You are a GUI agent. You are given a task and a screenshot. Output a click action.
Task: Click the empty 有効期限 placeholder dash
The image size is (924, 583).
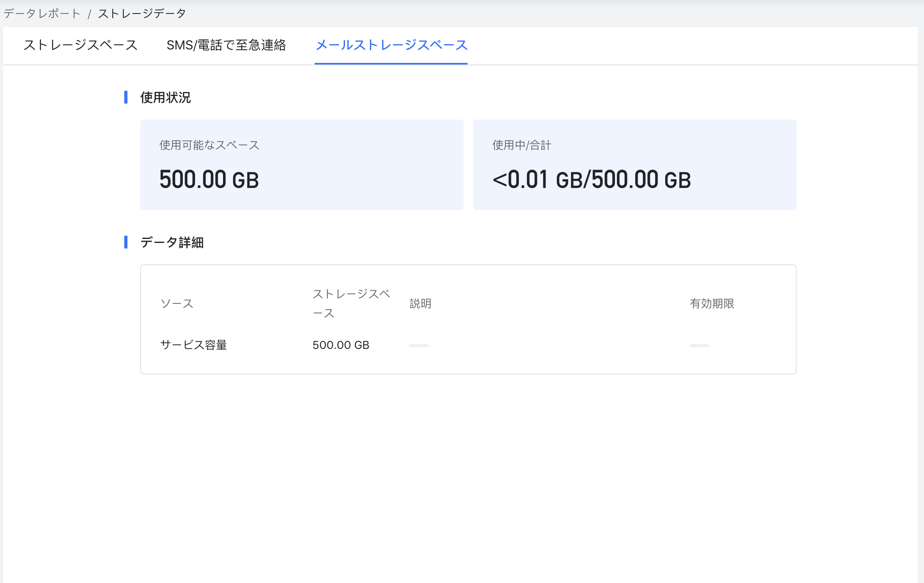coord(699,346)
